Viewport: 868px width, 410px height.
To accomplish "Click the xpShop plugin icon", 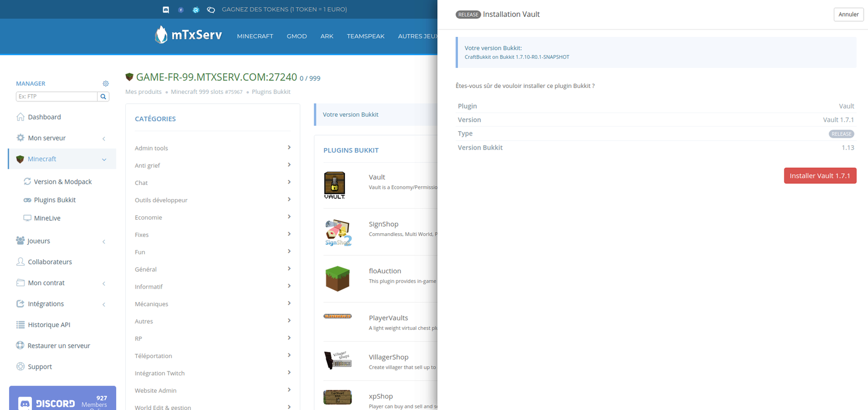I will (337, 397).
